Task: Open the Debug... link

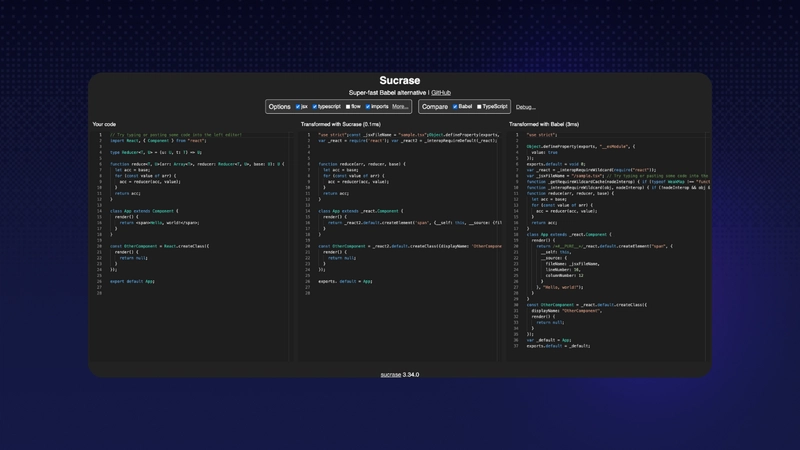Action: pyautogui.click(x=526, y=107)
